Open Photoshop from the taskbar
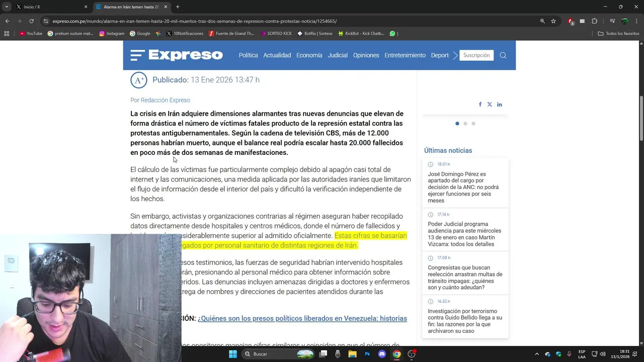The height and width of the screenshot is (362, 644). tap(367, 354)
